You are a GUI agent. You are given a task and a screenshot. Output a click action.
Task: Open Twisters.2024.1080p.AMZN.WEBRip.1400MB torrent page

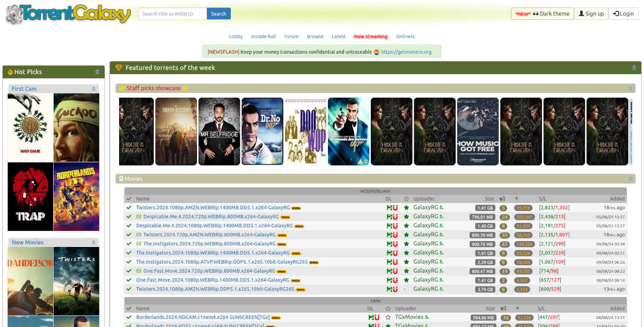[x=213, y=207]
